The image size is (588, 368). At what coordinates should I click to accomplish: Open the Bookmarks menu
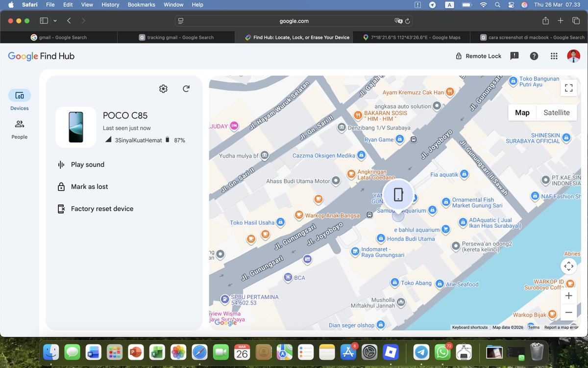coord(141,4)
